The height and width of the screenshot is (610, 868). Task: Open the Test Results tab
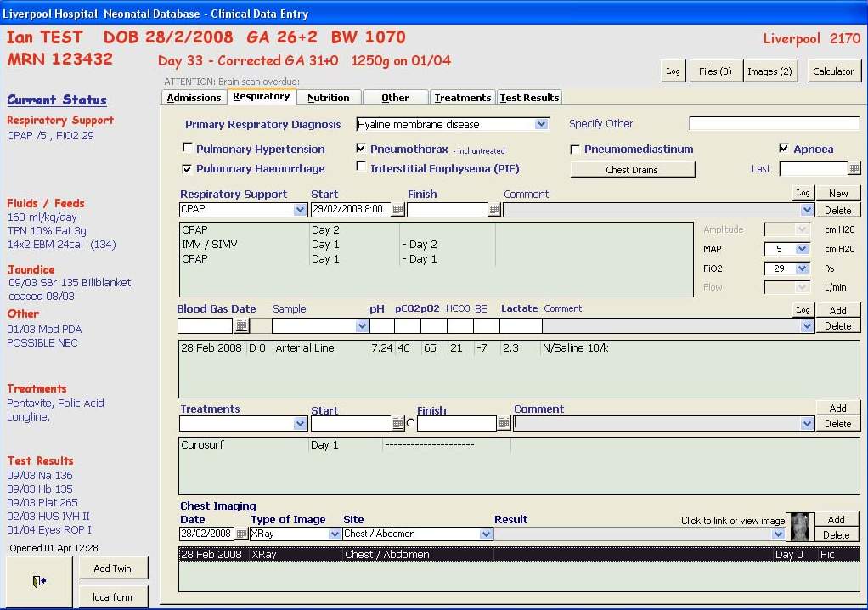click(529, 98)
